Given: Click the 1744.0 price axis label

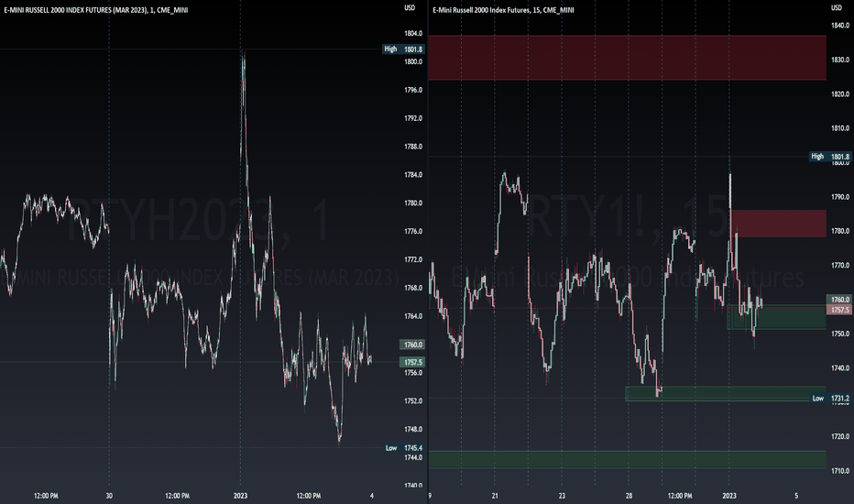Looking at the screenshot, I should (x=413, y=457).
